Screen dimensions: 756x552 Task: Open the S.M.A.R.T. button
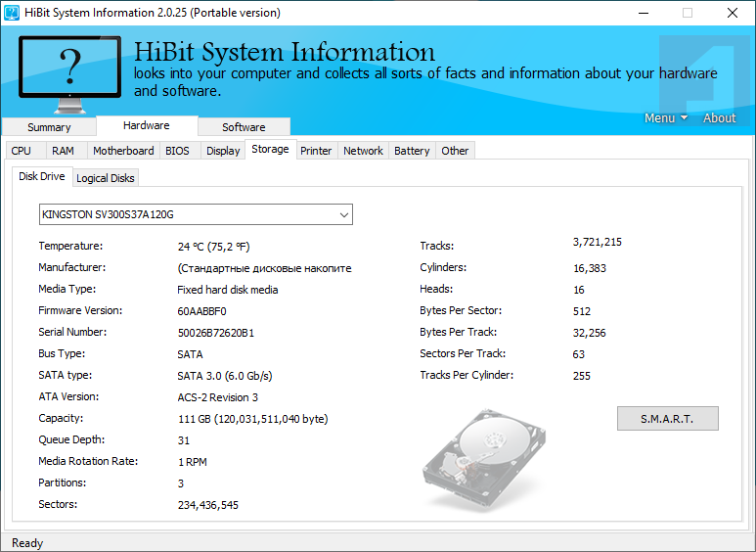click(x=667, y=418)
